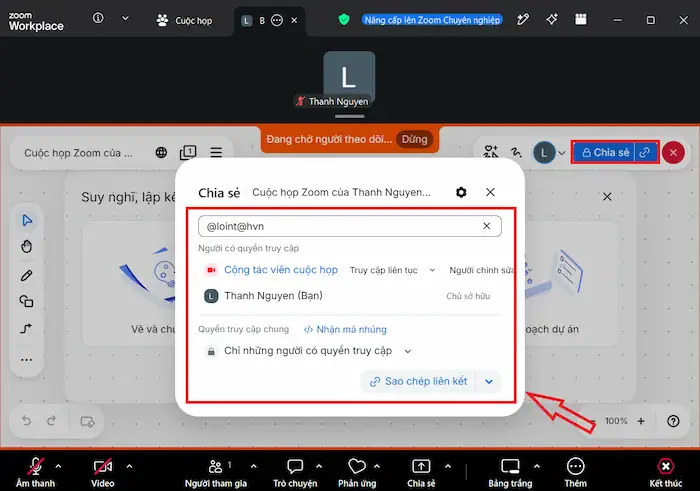
Task: Click the blue Chia sẻ button in the whiteboard header
Action: click(604, 153)
